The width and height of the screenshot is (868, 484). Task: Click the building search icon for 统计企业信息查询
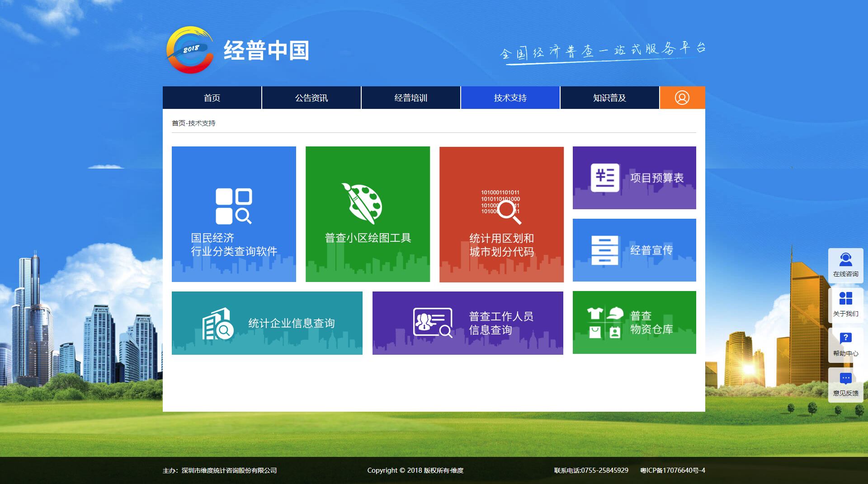point(217,324)
